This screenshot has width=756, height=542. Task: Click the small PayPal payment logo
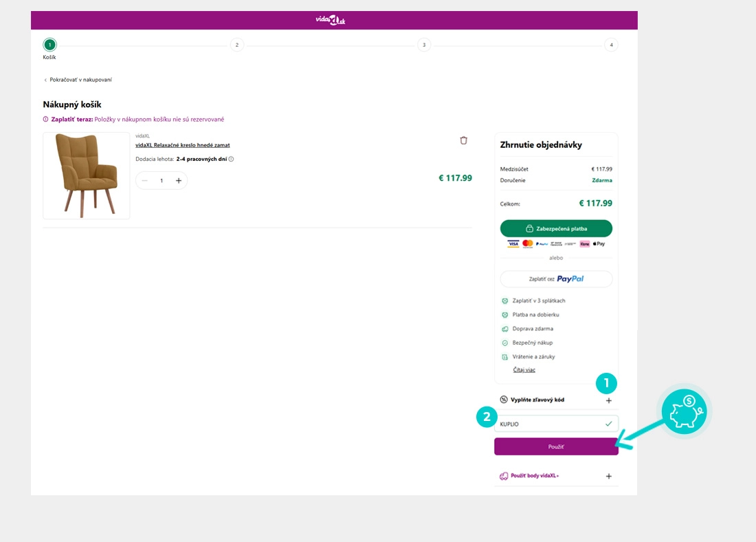point(542,243)
